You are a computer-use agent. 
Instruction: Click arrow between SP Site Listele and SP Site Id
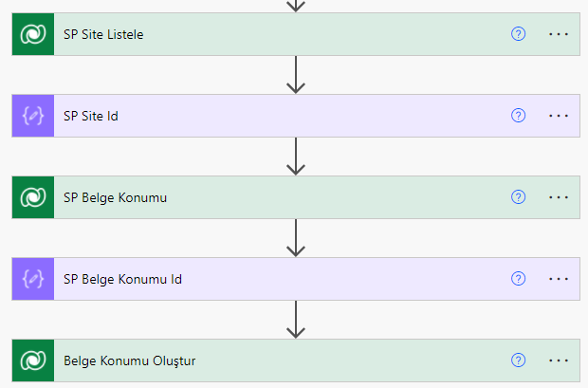(296, 75)
